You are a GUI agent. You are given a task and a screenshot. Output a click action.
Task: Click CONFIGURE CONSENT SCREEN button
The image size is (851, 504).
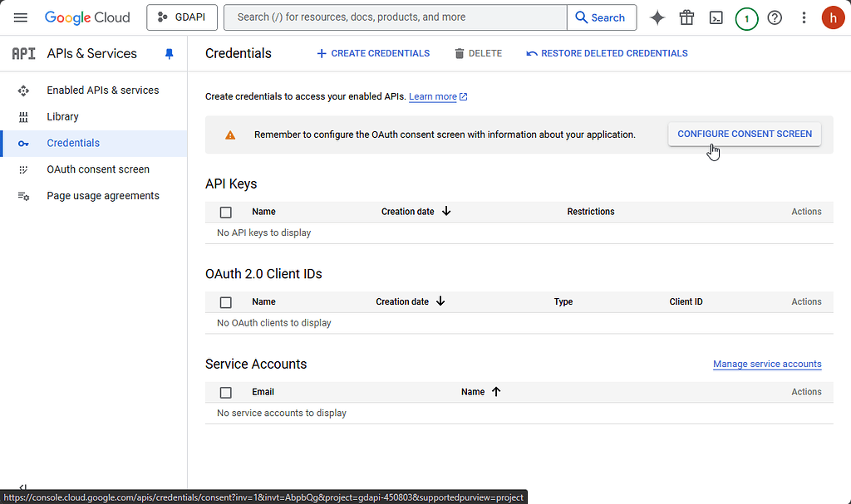(x=745, y=134)
